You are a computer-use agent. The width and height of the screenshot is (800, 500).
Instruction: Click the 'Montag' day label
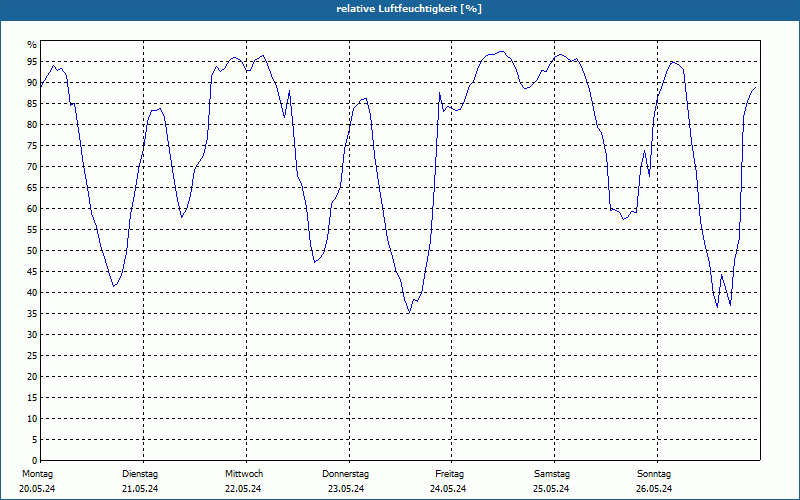[37, 474]
